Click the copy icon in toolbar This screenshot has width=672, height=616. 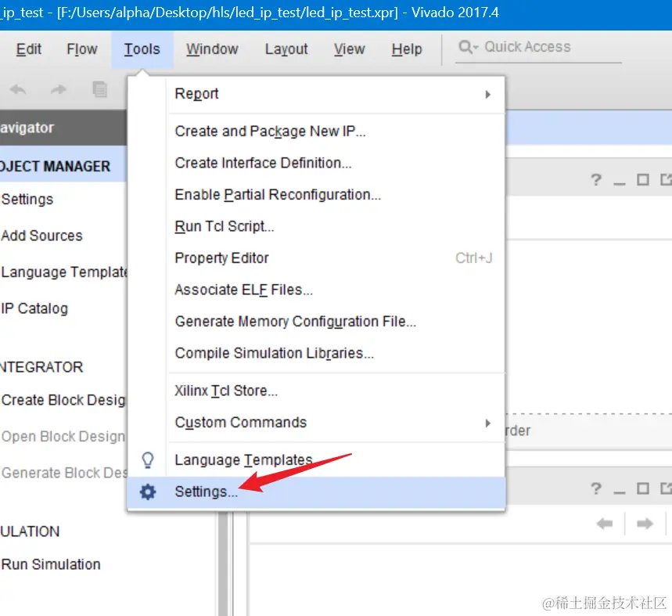point(99,89)
